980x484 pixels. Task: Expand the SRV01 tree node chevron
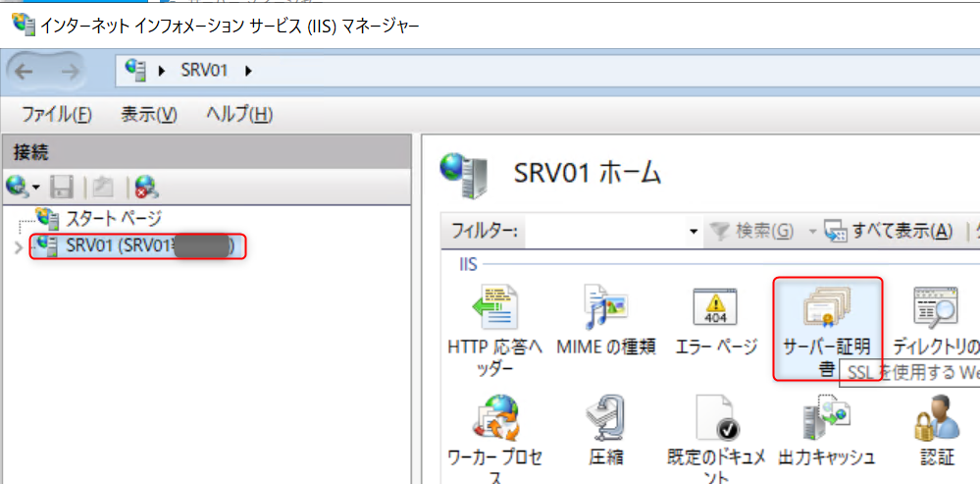pos(18,248)
